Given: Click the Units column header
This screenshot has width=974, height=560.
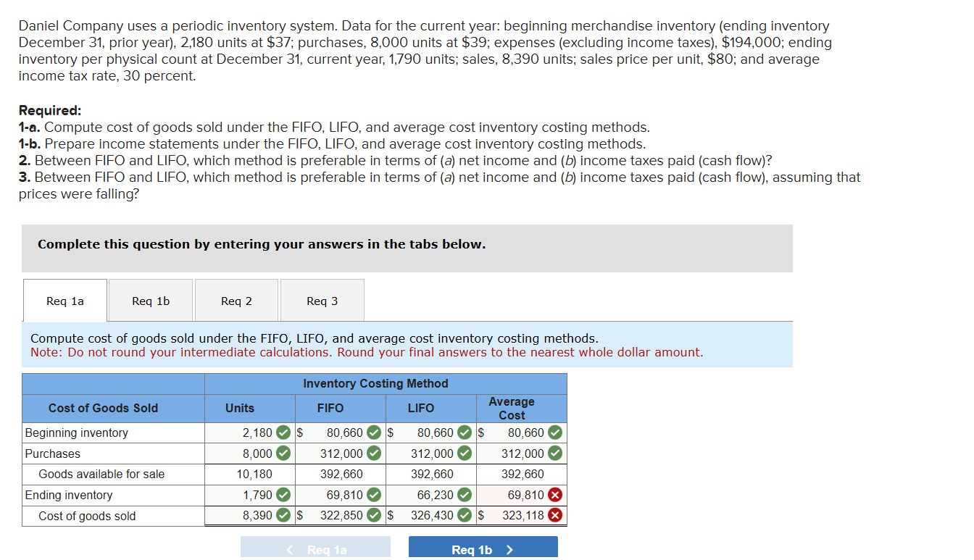Looking at the screenshot, I should (240, 409).
